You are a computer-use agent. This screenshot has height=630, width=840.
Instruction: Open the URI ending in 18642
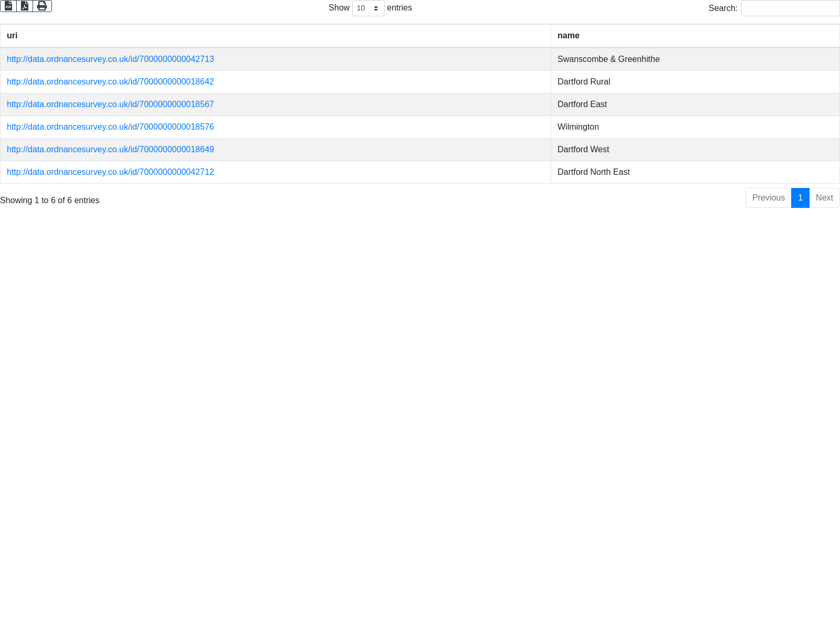110,82
